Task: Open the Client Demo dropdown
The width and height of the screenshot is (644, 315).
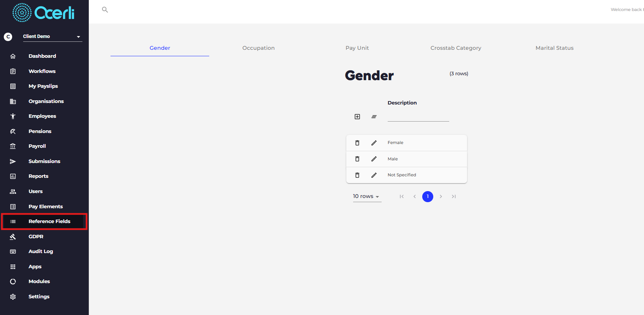Action: tap(52, 36)
